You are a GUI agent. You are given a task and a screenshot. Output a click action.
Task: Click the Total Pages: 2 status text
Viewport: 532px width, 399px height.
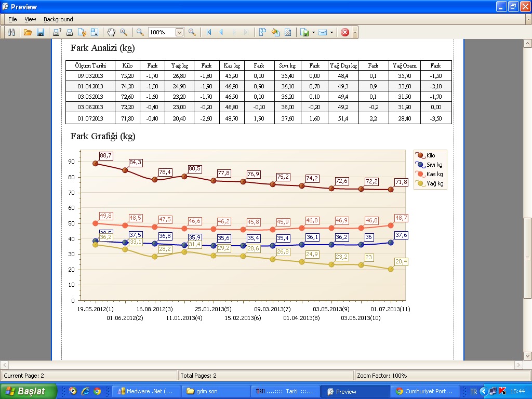click(x=198, y=376)
